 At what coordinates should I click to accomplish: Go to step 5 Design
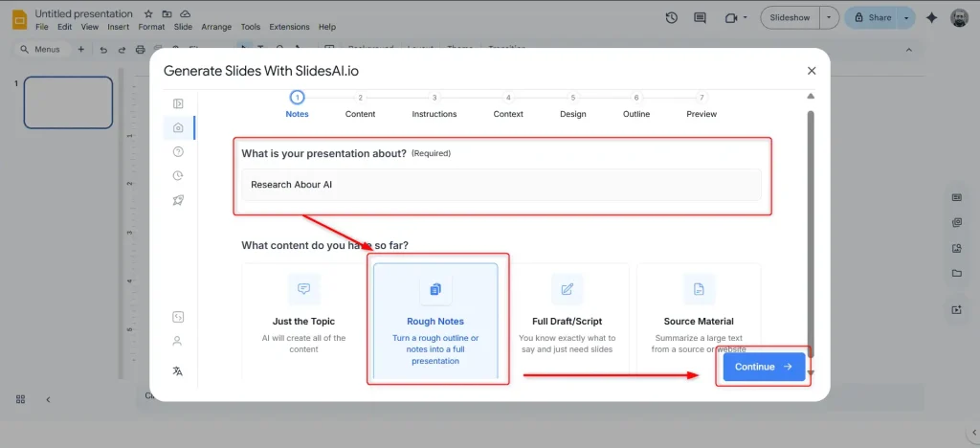pyautogui.click(x=573, y=105)
